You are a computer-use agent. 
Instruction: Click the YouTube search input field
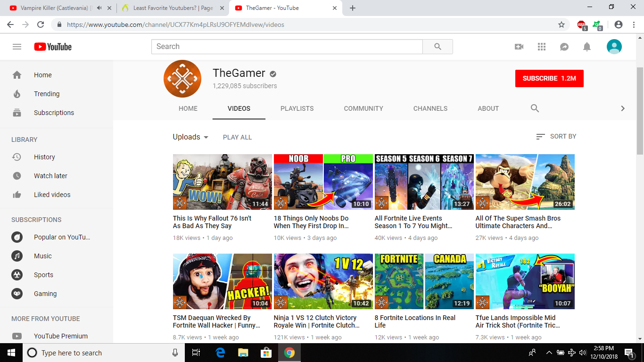[287, 47]
